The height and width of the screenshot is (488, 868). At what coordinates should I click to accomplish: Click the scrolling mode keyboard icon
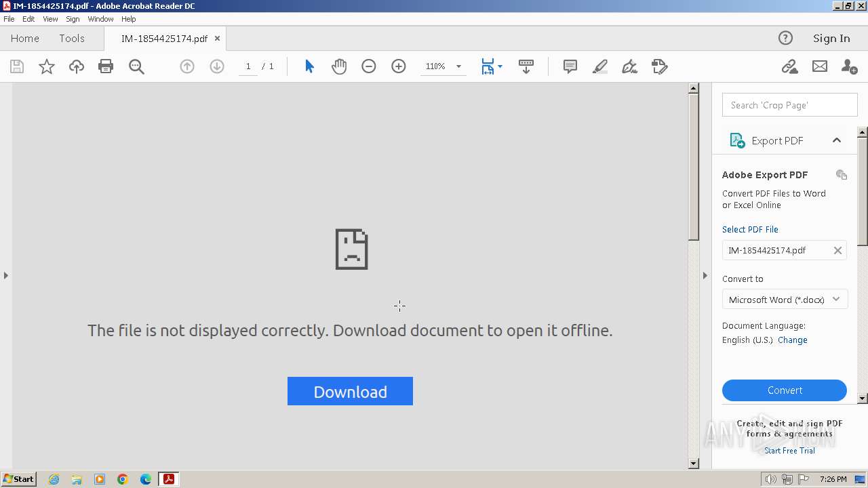(x=526, y=66)
